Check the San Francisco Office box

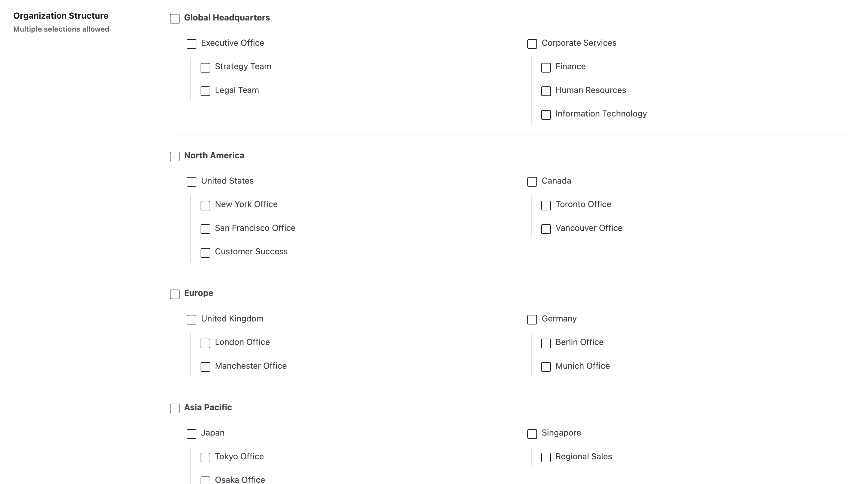point(205,229)
